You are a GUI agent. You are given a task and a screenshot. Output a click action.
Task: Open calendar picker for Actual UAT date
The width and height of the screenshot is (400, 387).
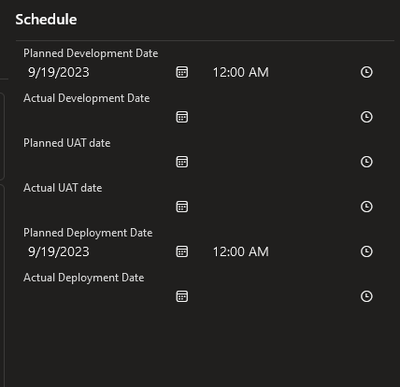point(182,207)
